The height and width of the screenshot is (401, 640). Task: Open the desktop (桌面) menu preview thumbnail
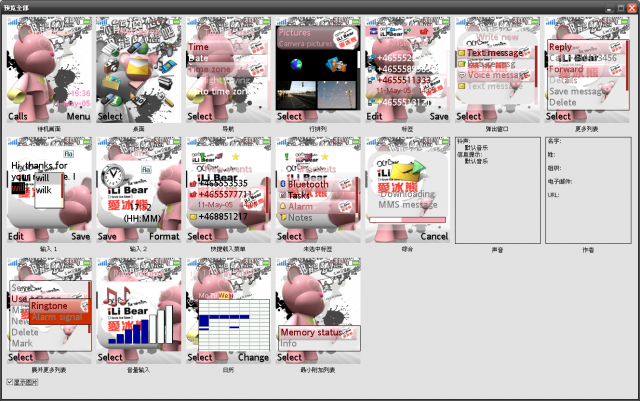point(139,70)
